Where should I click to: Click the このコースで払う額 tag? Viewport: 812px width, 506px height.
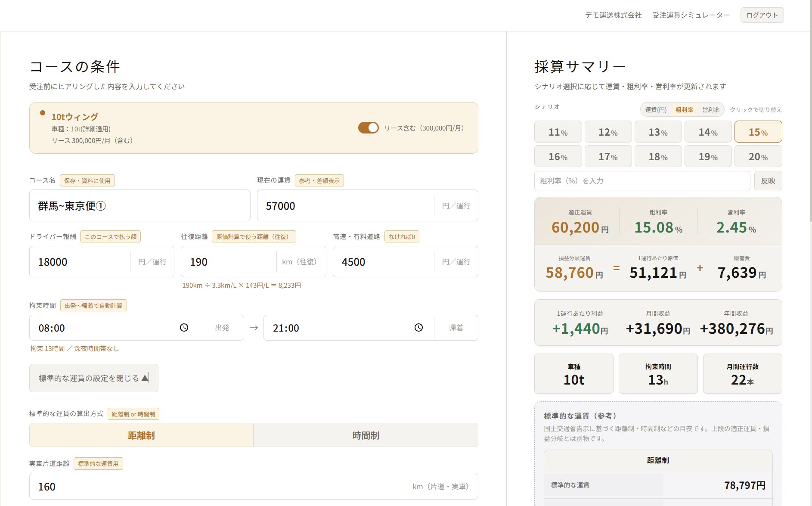pos(111,237)
